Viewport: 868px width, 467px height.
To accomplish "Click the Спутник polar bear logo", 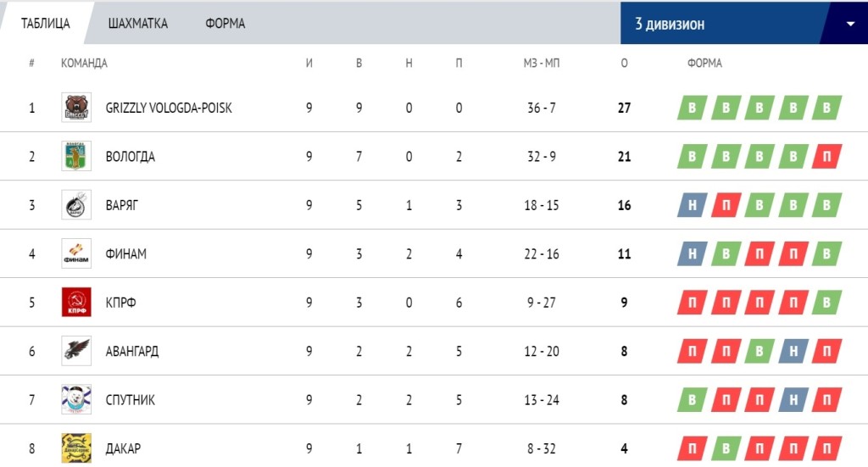I will 76,399.
